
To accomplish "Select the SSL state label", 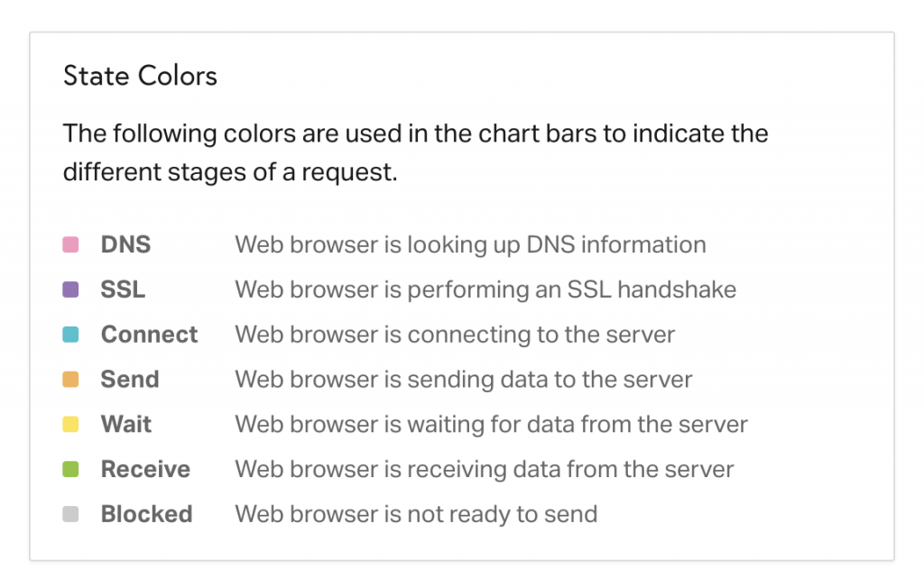I will click(x=123, y=289).
